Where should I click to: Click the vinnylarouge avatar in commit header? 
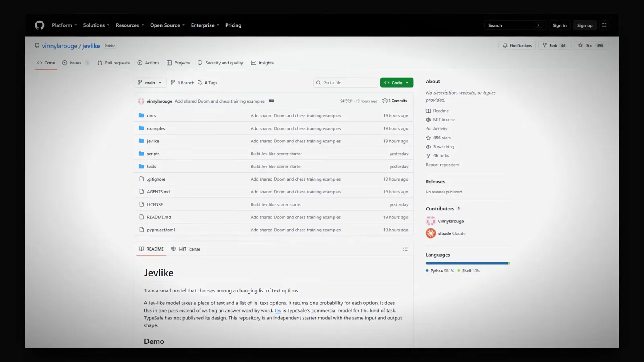click(141, 101)
